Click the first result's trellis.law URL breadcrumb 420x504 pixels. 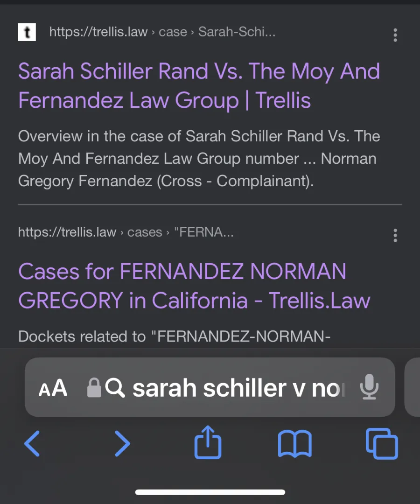[x=162, y=32]
